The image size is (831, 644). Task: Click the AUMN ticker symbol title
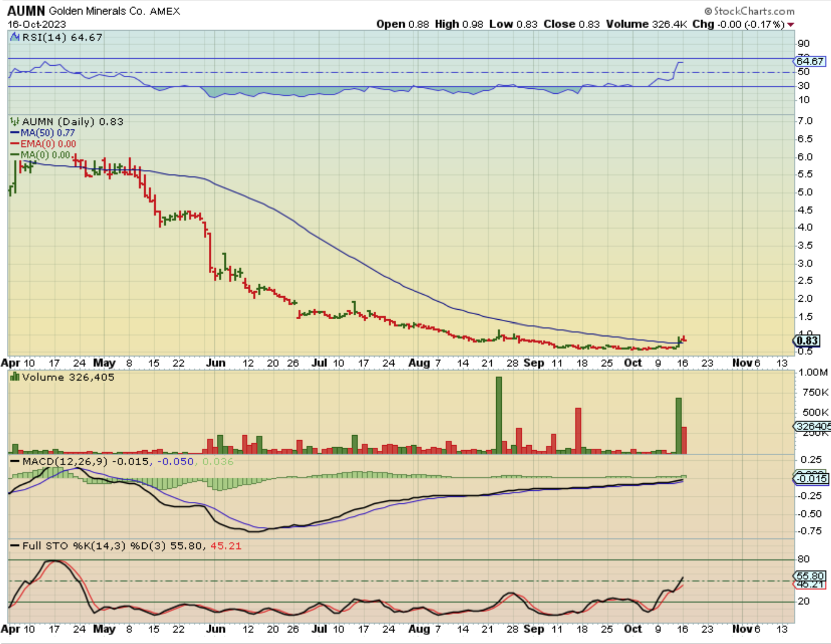coord(26,11)
